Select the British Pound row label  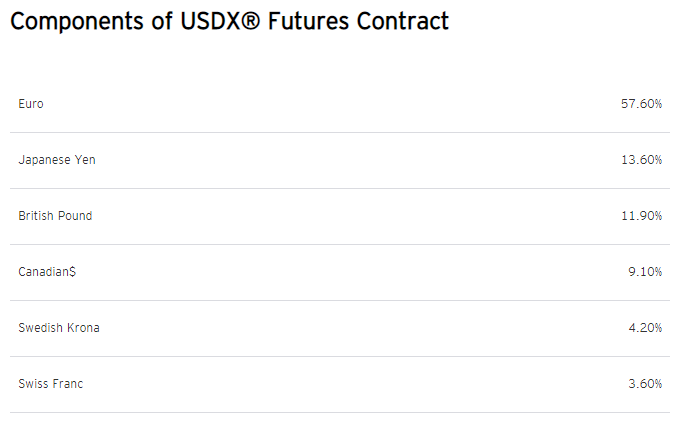pos(55,216)
